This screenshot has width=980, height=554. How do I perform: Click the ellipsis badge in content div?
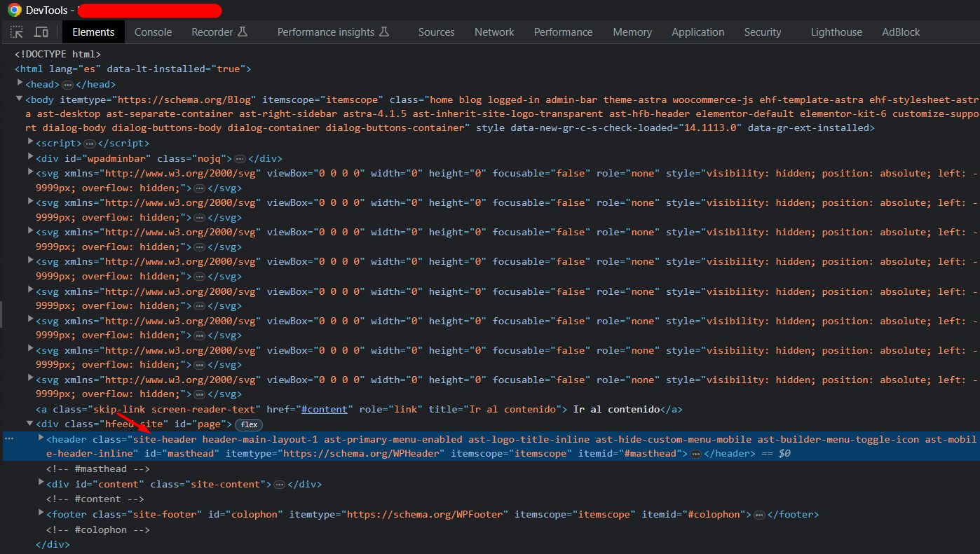279,485
